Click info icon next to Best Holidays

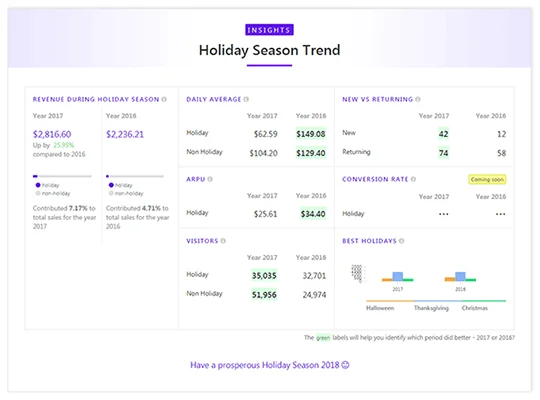(401, 241)
